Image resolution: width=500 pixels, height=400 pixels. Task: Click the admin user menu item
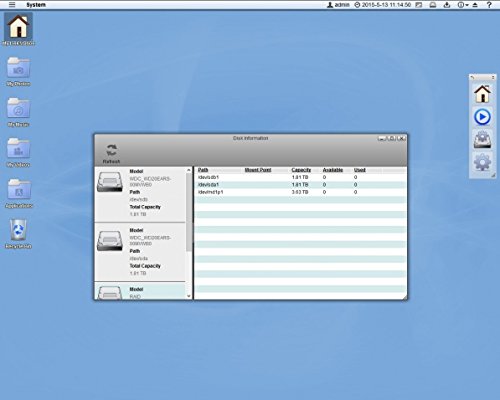pos(338,5)
